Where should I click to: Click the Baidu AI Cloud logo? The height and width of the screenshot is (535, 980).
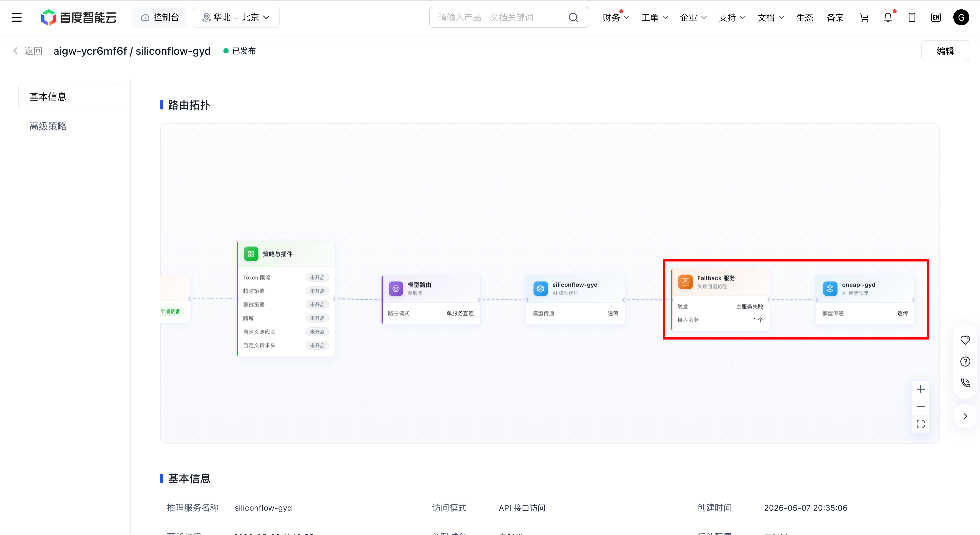[x=78, y=18]
